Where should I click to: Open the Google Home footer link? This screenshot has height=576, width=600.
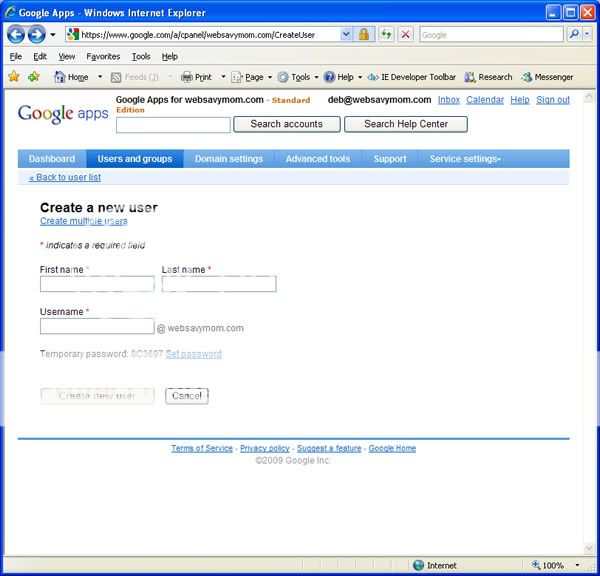coord(392,449)
